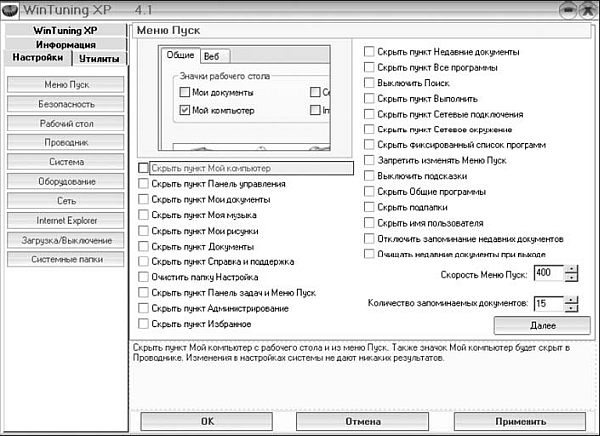Apply changes with the Применить button
The image size is (600, 436).
(520, 421)
